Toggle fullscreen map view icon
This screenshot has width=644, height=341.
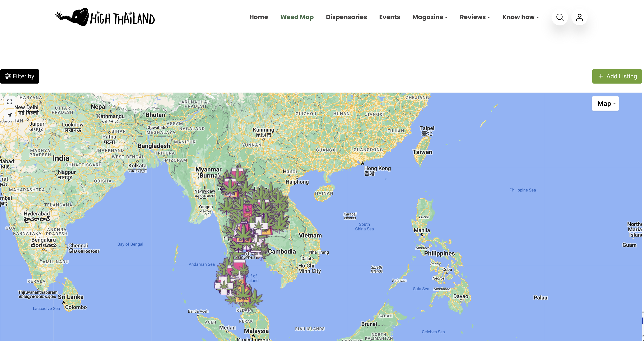[x=9, y=102]
